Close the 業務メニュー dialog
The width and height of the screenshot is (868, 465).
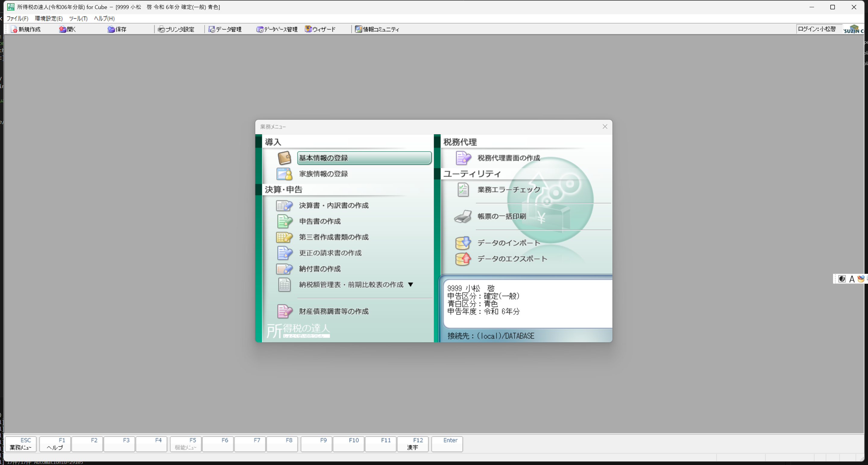pos(605,127)
